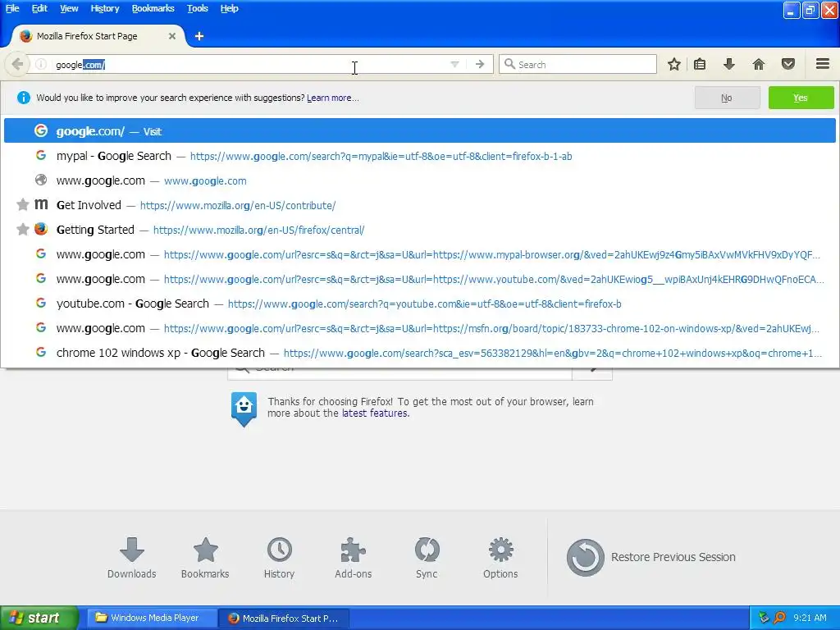Open the Edit menu

pyautogui.click(x=39, y=8)
